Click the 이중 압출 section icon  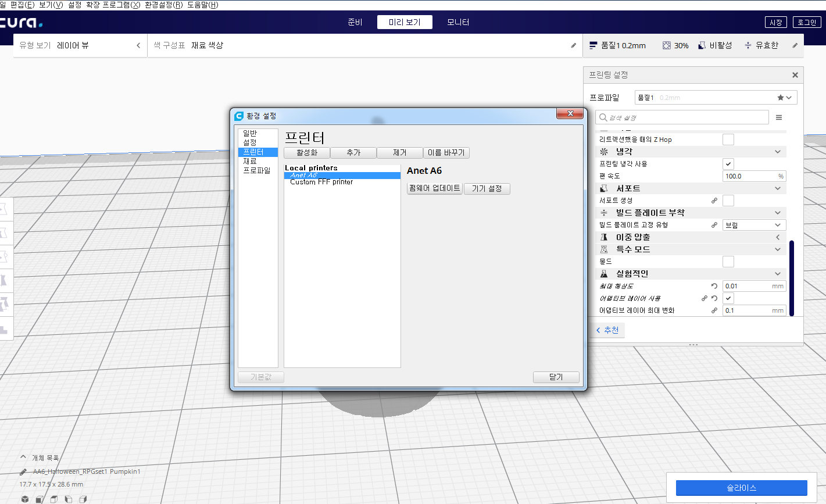pyautogui.click(x=604, y=237)
